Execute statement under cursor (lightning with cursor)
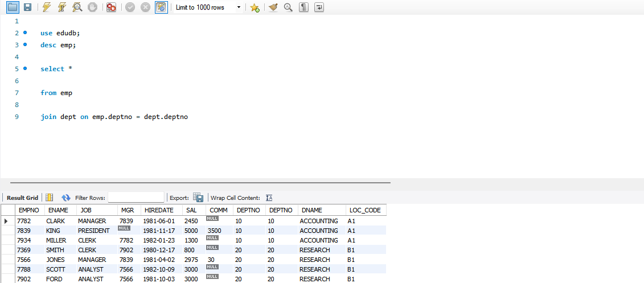644x283 pixels. coord(61,7)
